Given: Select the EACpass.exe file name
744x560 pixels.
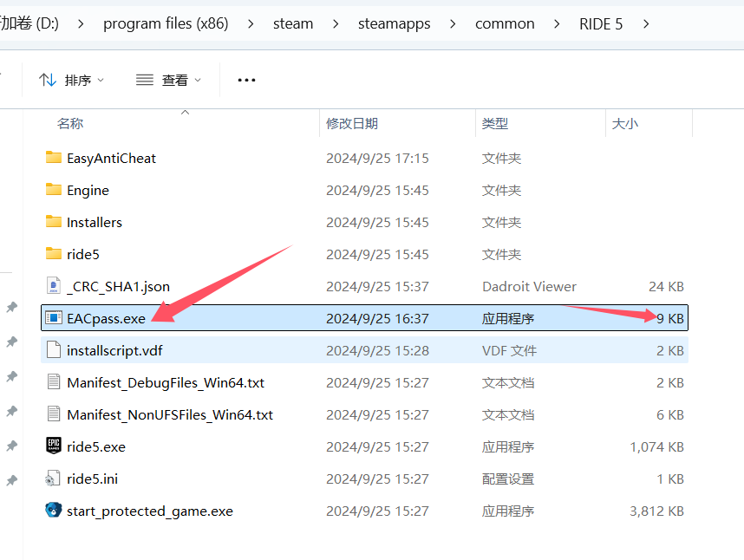Looking at the screenshot, I should [x=107, y=318].
